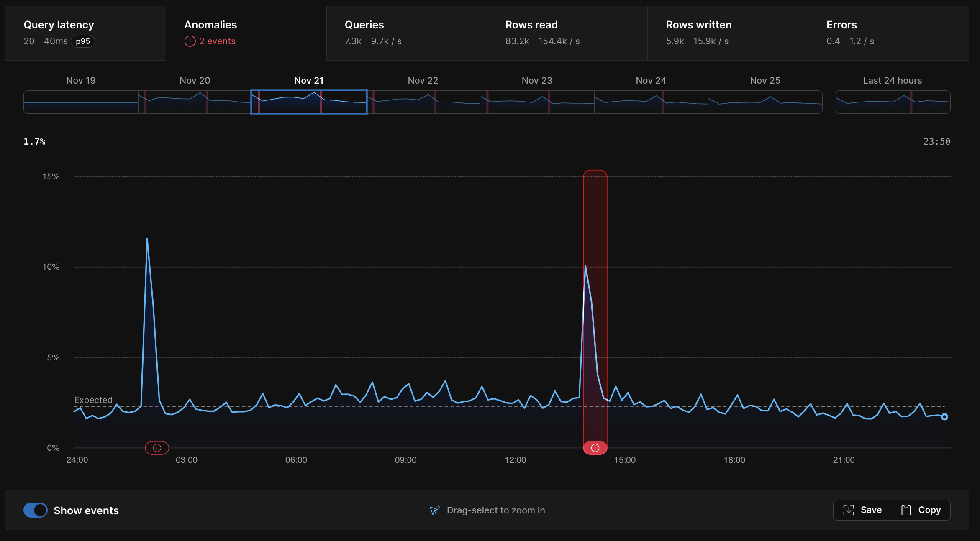Click the clipboard icon on the Copy button

[906, 510]
